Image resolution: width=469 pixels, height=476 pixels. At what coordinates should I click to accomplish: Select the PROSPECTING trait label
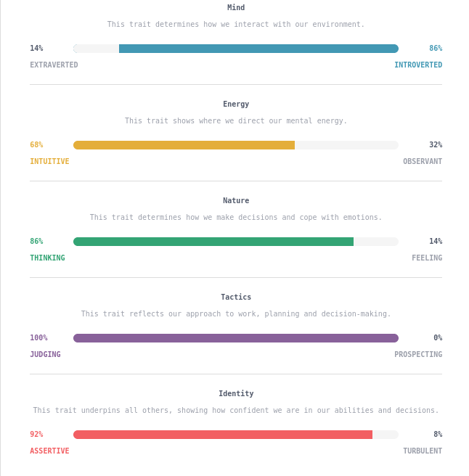[x=418, y=355]
